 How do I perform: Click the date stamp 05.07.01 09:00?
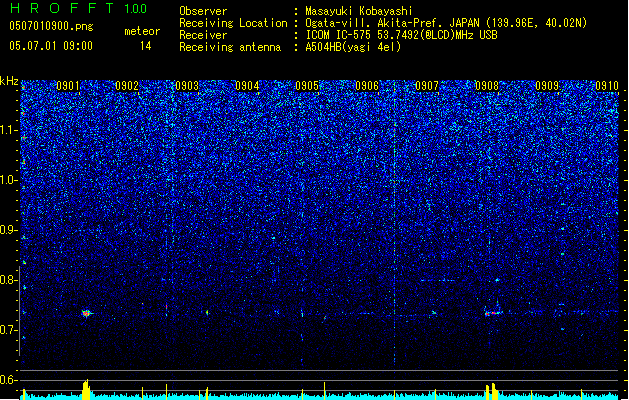(51, 46)
